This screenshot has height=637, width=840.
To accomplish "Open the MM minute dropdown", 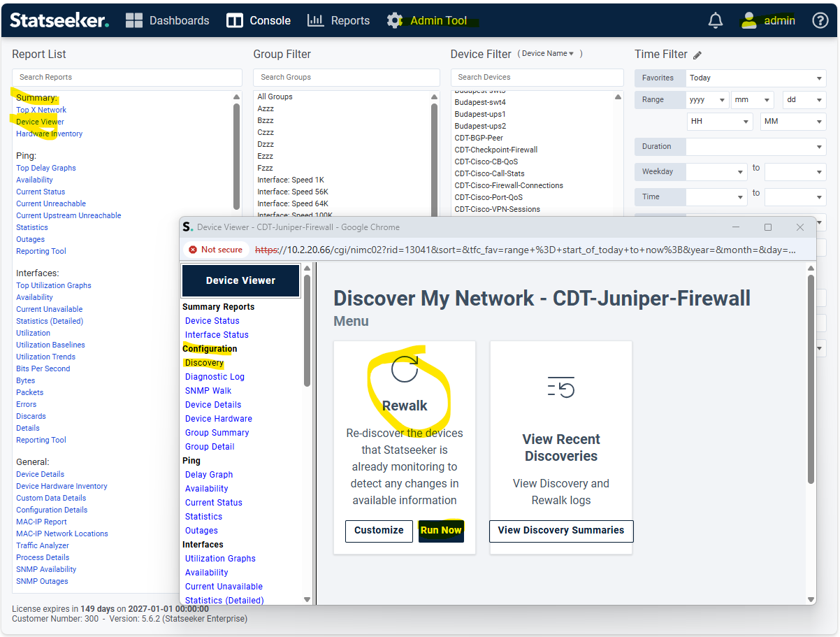I will click(x=793, y=121).
